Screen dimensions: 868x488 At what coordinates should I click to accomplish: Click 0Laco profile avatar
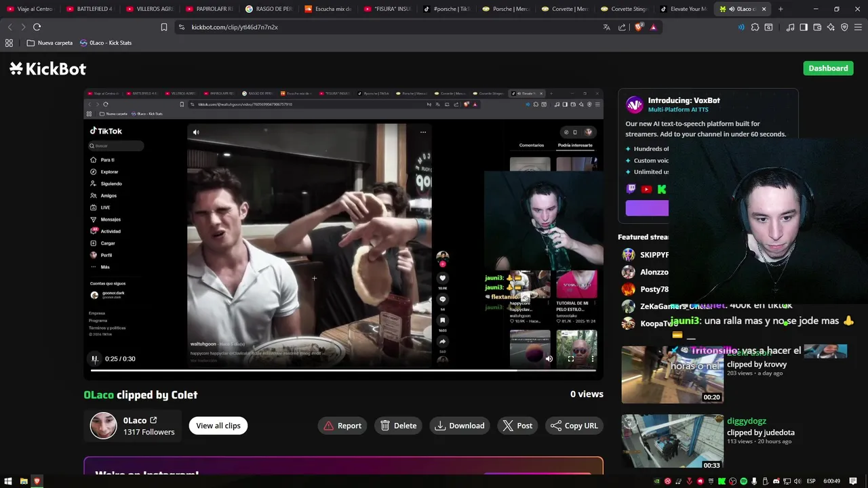pos(103,426)
